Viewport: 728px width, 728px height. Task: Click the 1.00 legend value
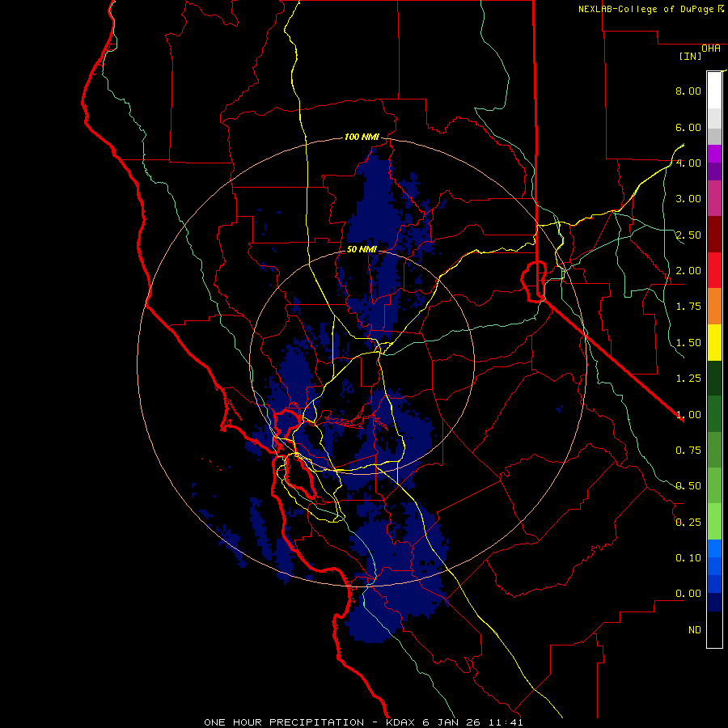[688, 415]
